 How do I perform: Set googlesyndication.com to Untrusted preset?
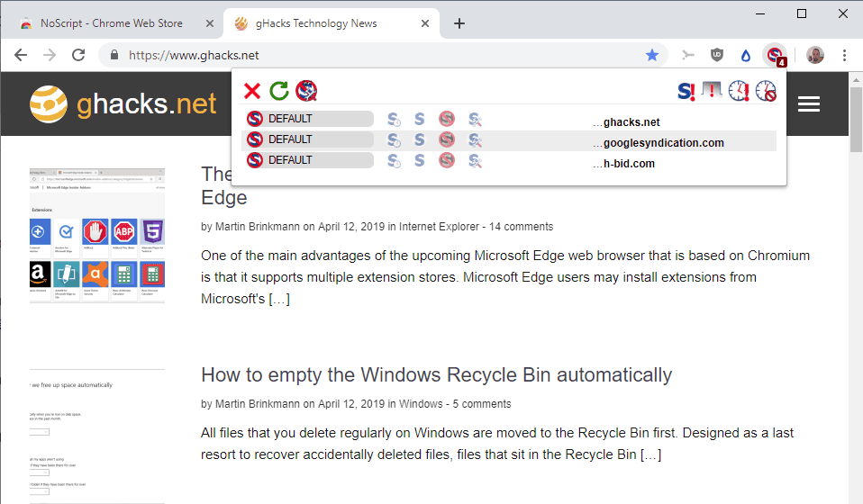pyautogui.click(x=447, y=139)
